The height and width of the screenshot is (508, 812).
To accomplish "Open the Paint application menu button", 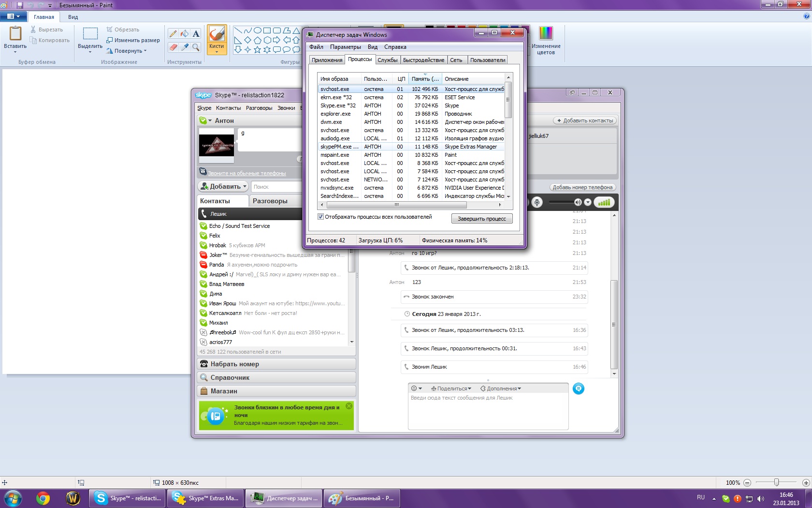I will coord(13,16).
